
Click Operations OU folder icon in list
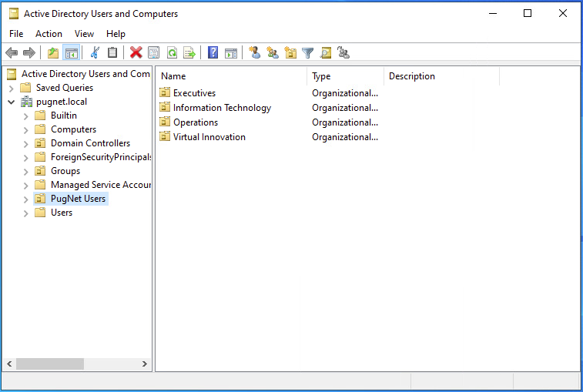[x=165, y=122]
